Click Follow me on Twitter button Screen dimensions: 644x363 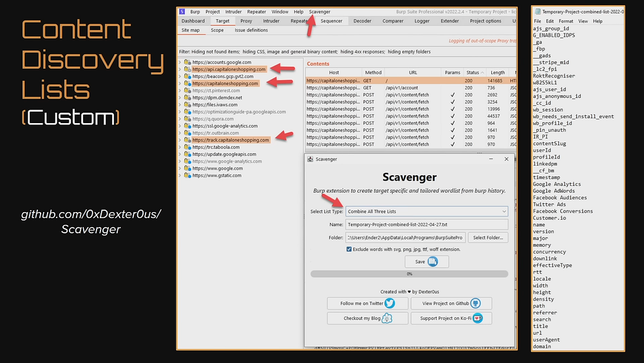click(x=368, y=304)
